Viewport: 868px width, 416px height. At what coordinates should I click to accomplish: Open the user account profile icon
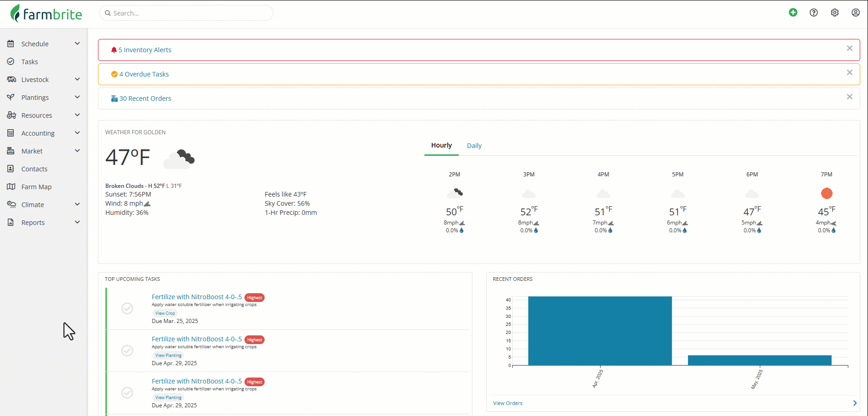856,13
